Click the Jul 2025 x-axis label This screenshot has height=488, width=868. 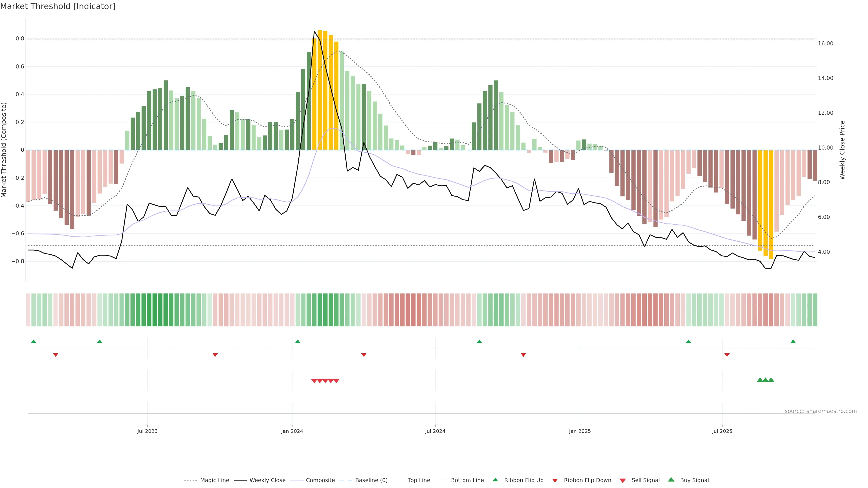(x=722, y=431)
